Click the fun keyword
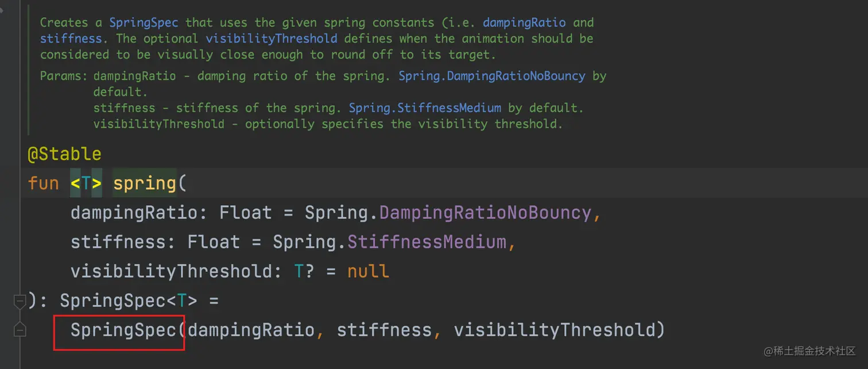The image size is (868, 369). pyautogui.click(x=43, y=183)
